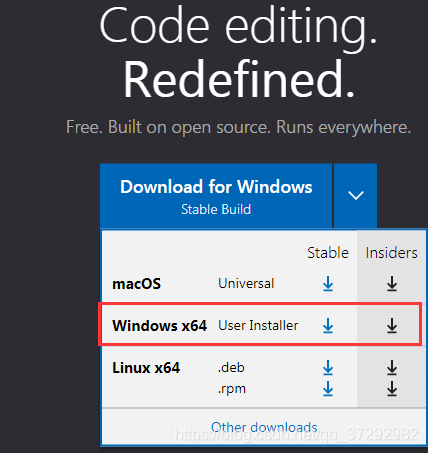Click the .rpm package label
Image resolution: width=428 pixels, height=453 pixels.
(x=232, y=389)
